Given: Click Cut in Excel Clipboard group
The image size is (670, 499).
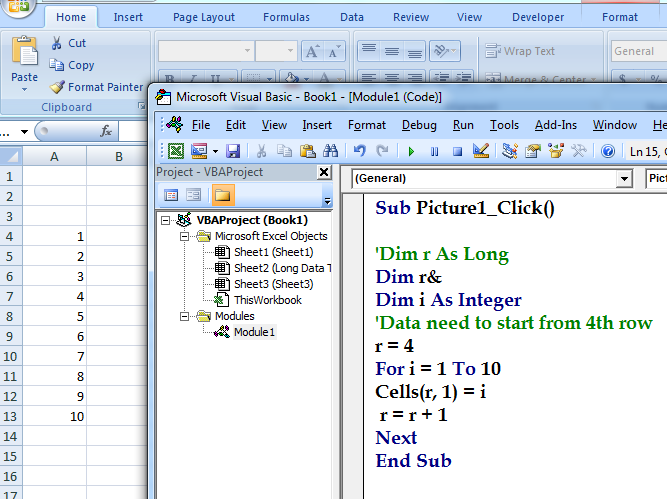Looking at the screenshot, I should [x=68, y=43].
